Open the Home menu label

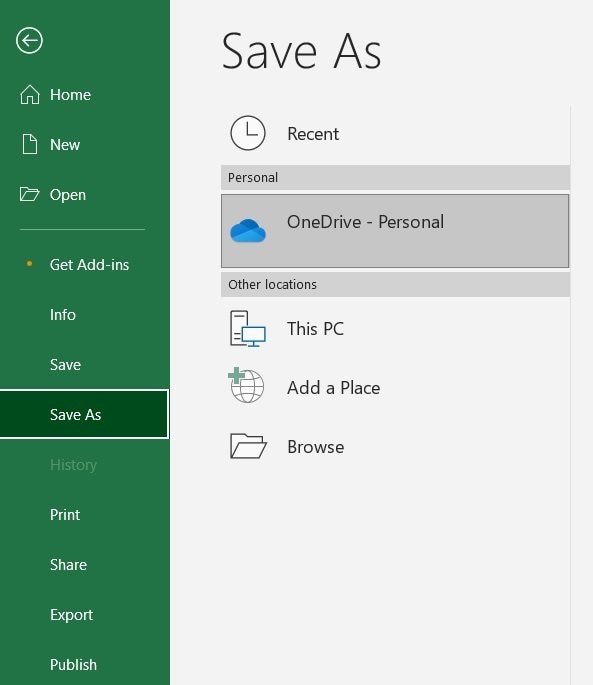click(70, 95)
